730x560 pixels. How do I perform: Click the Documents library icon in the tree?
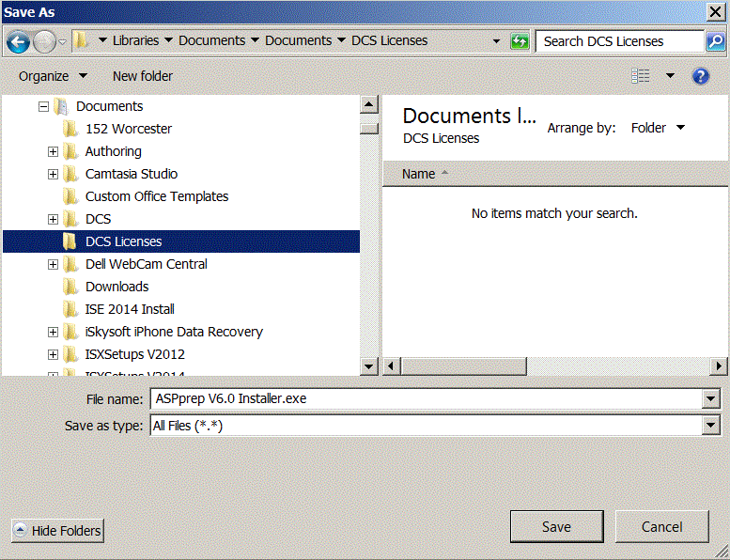pyautogui.click(x=61, y=106)
